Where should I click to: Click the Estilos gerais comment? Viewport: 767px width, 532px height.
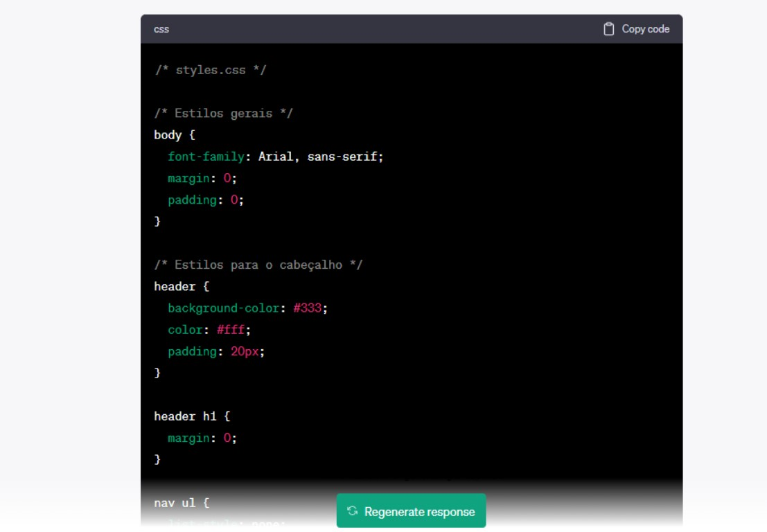point(223,113)
